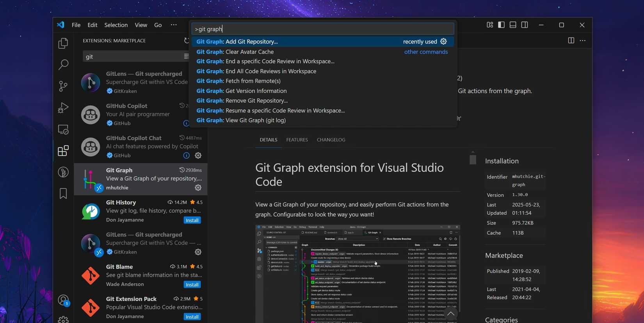Viewport: 644px width, 323px height.
Task: Select the Git Blame extension entry
Action: (x=141, y=275)
